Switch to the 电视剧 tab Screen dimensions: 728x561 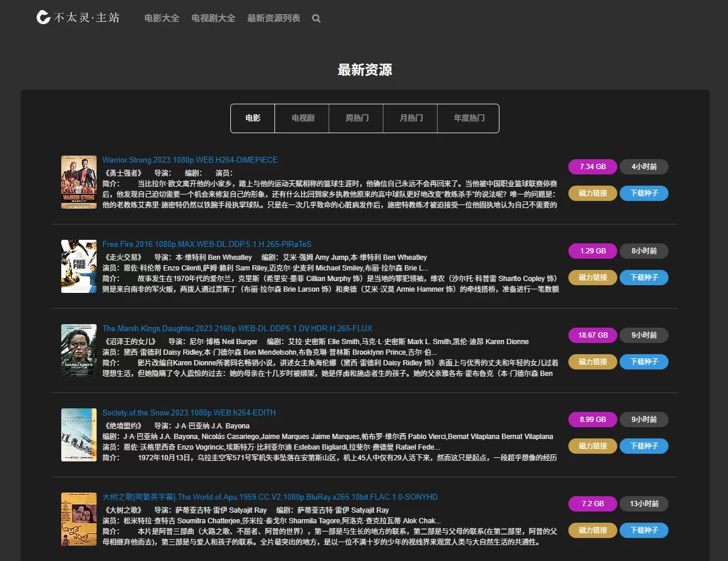(302, 118)
